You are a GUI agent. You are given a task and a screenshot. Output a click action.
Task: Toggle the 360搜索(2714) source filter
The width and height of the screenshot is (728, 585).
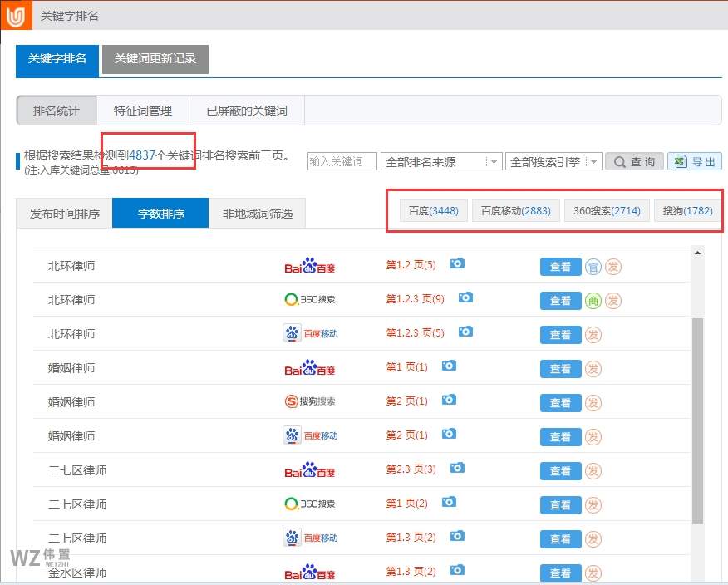point(606,210)
